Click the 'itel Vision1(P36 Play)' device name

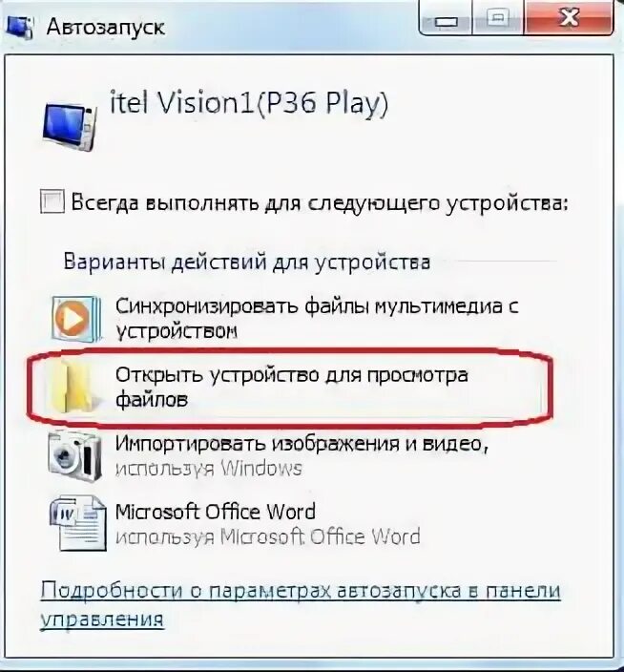pos(249,103)
